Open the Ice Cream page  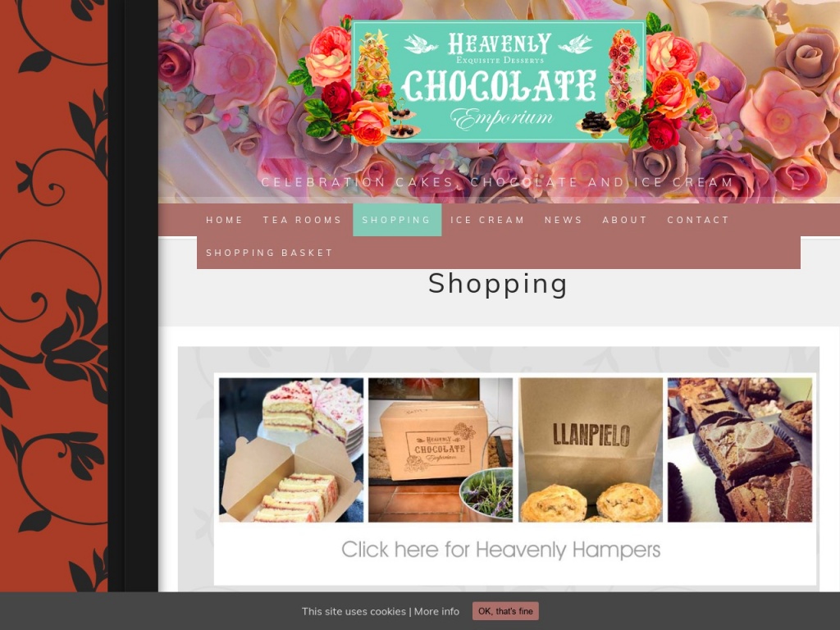[x=487, y=220]
